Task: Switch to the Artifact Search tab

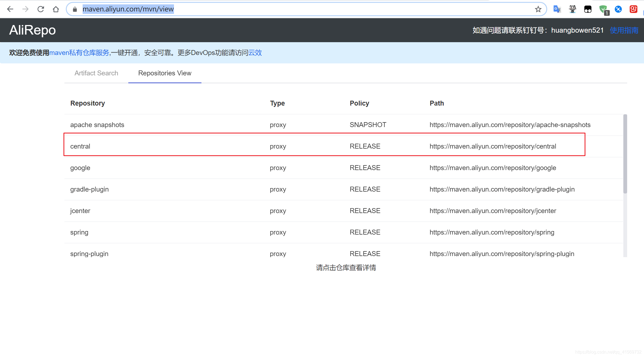Action: 96,73
